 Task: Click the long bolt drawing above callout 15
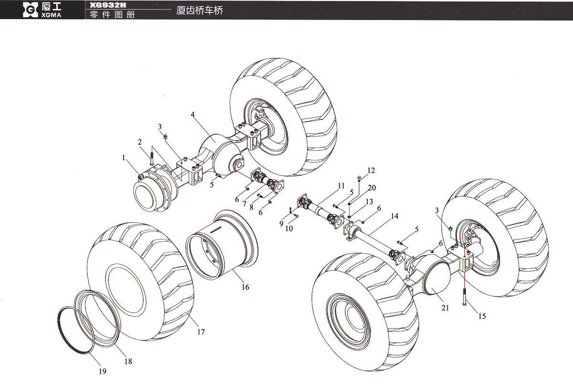tap(465, 296)
